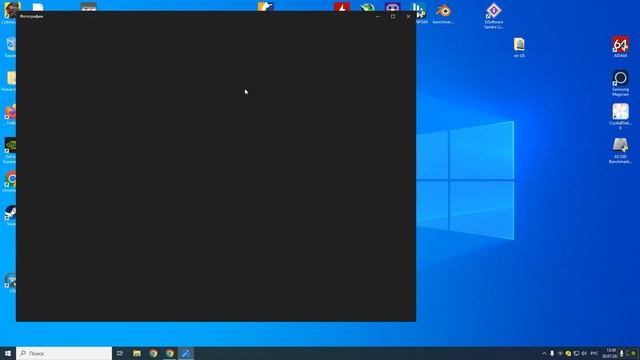This screenshot has height=360, width=640.
Task: Open the SiSoftware Sandra desktop shortcut
Action: click(493, 16)
